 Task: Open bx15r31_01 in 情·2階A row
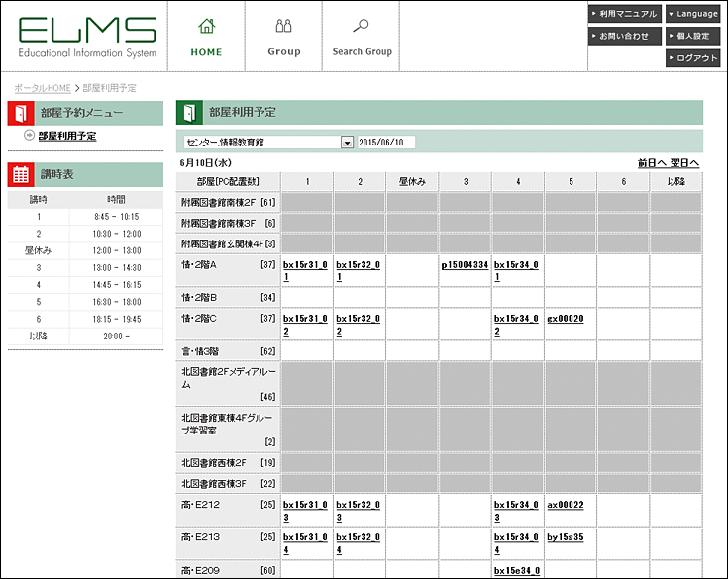(305, 270)
